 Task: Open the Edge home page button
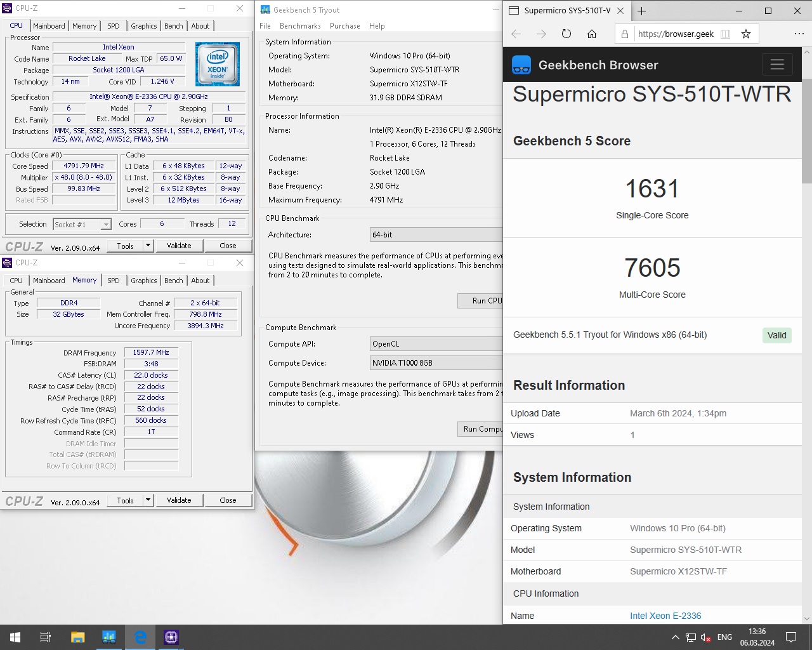click(x=592, y=34)
